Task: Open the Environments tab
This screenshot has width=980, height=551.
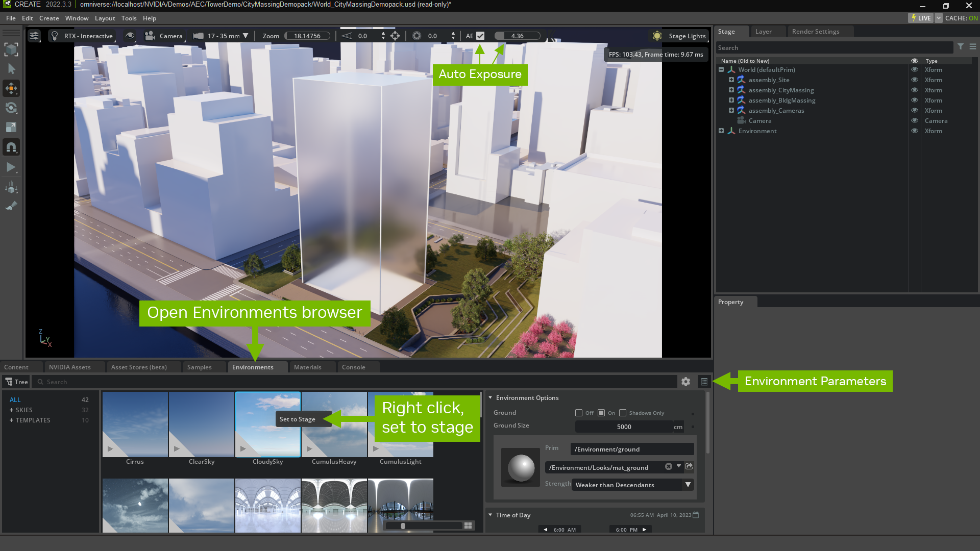Action: coord(253,367)
